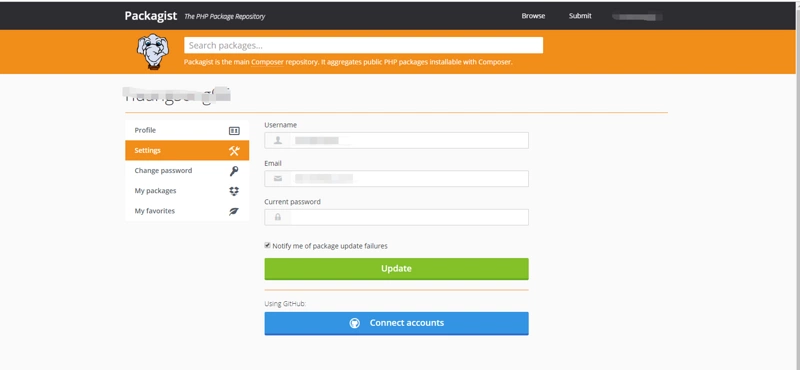Toggle Notify me of package update failures
The image size is (800, 370).
click(267, 245)
